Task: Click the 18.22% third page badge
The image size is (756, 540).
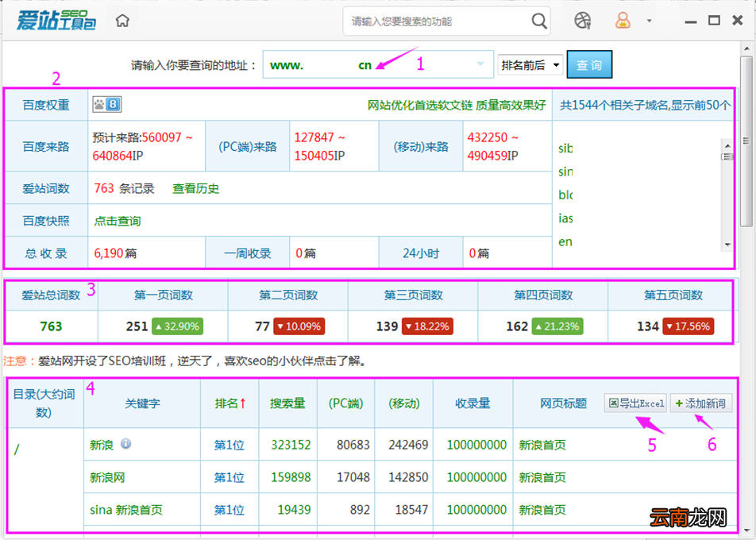Action: tap(427, 326)
